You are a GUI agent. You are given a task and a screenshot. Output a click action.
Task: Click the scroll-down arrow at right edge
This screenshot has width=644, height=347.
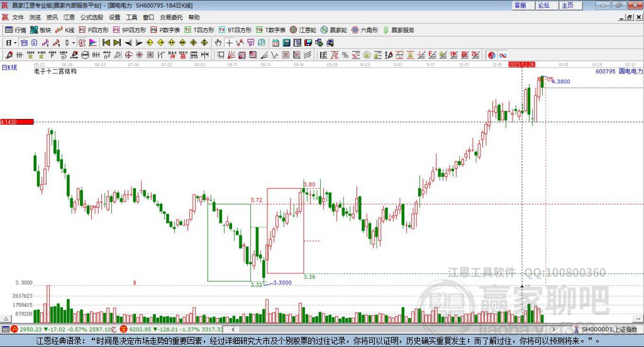pos(639,319)
